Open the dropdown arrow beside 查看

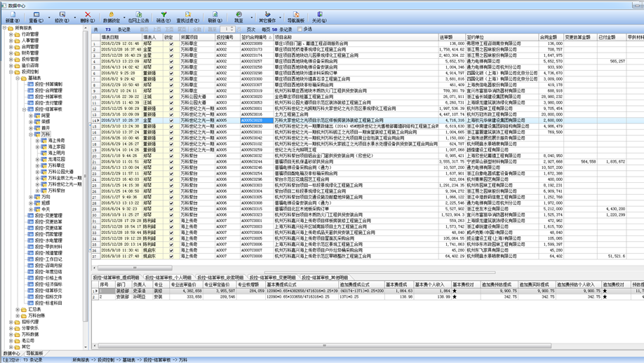(49, 18)
